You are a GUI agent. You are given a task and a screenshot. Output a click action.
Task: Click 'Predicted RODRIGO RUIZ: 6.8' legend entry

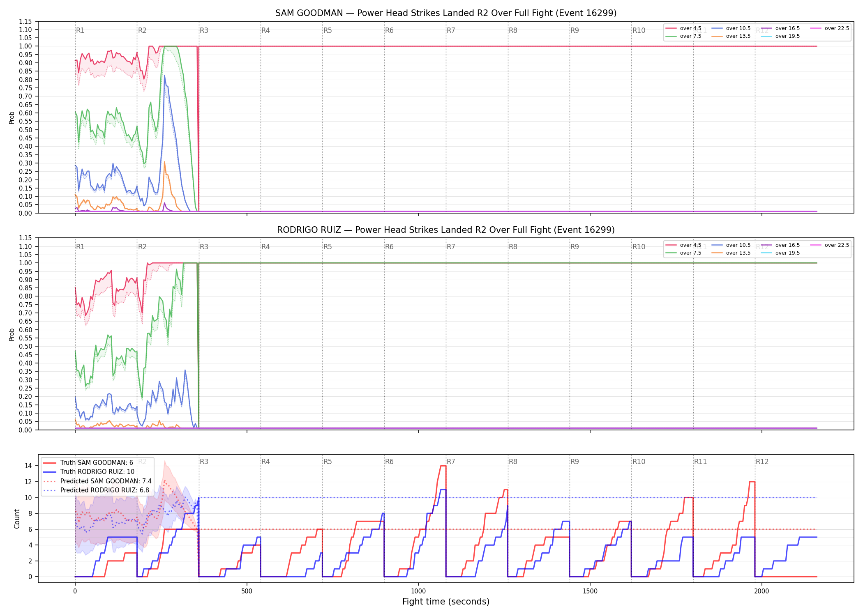[96, 490]
